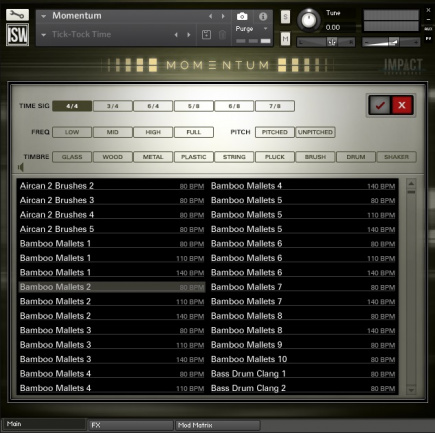The image size is (435, 433).
Task: Select the 7/8 time signature
Action: click(275, 106)
